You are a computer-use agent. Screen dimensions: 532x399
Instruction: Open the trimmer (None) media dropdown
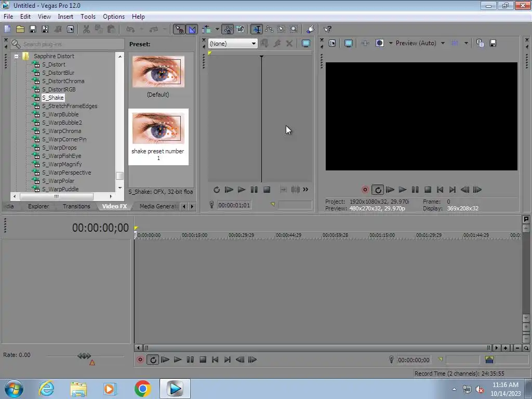[x=233, y=44]
